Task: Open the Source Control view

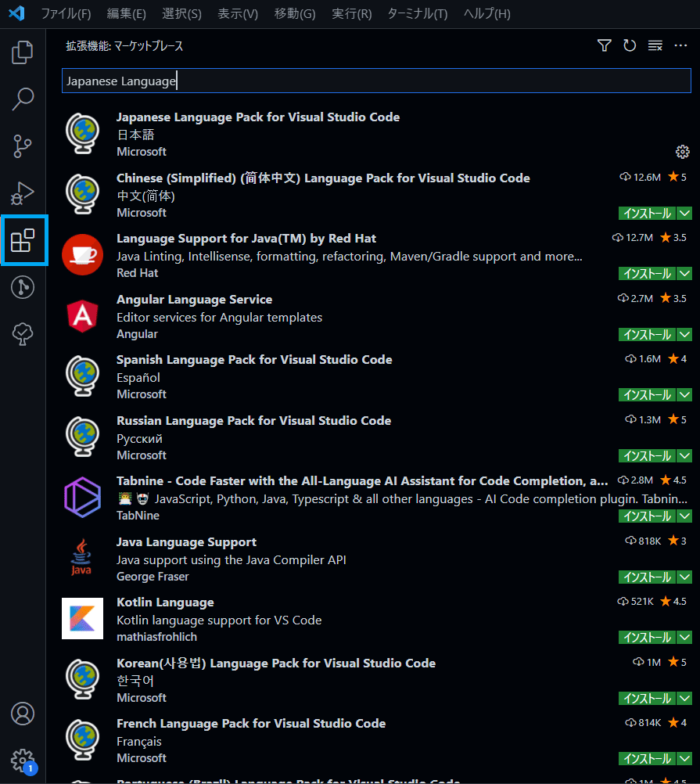Action: tap(23, 146)
